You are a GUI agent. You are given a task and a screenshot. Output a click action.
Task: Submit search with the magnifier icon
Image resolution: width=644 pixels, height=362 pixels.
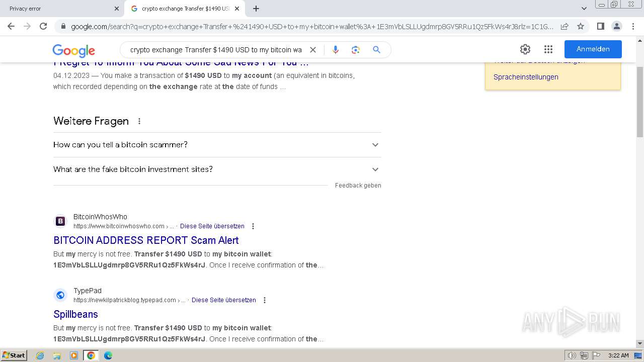click(x=376, y=50)
